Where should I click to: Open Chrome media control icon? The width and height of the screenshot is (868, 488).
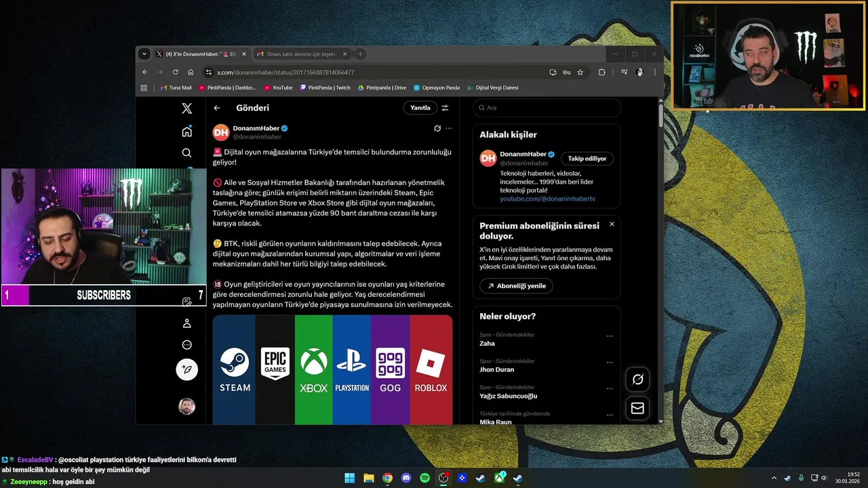point(624,72)
